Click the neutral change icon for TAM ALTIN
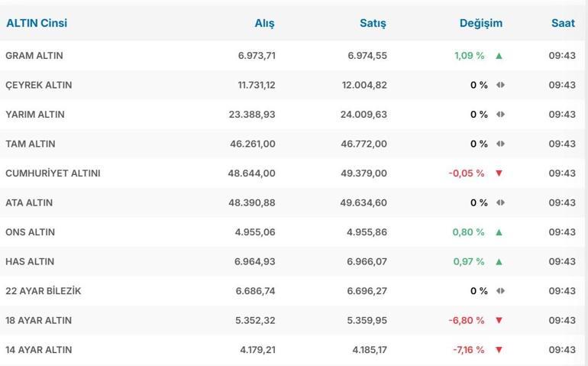Image resolution: width=588 pixels, height=366 pixels. coord(500,144)
